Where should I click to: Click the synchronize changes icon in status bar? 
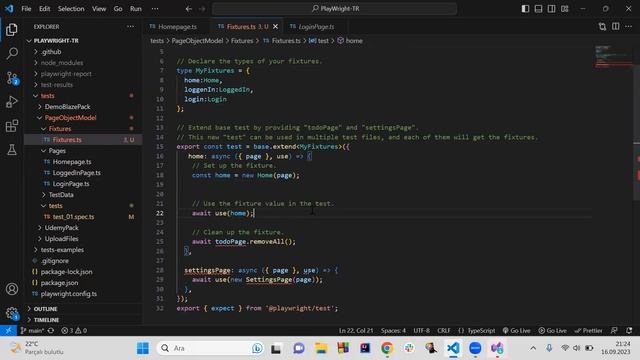51,331
